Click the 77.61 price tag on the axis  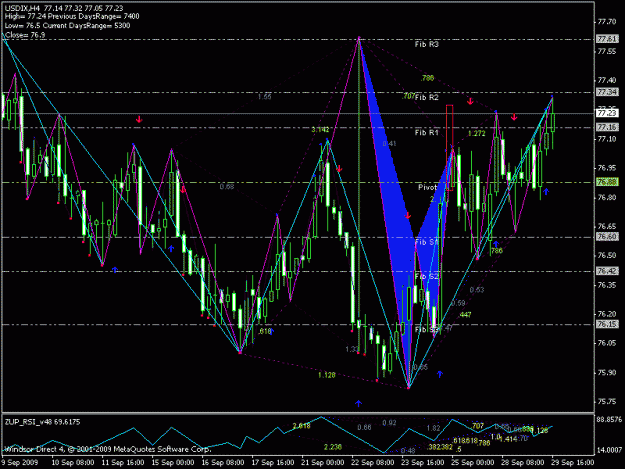pos(607,39)
